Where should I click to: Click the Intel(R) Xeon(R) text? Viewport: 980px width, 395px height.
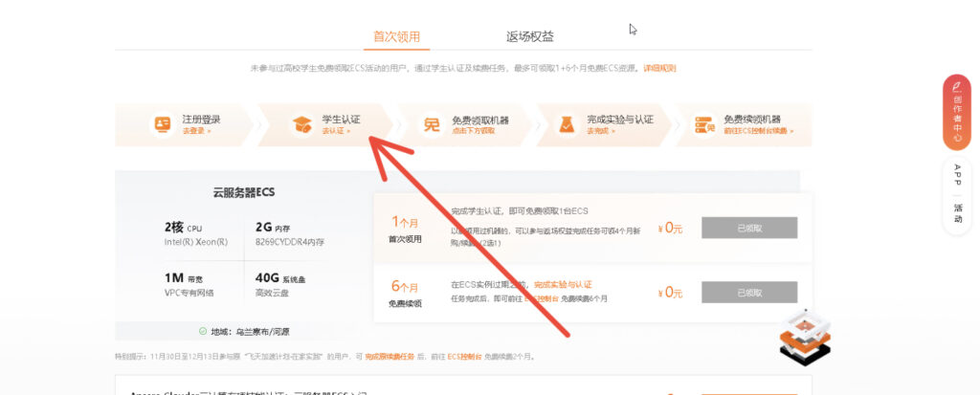[195, 242]
